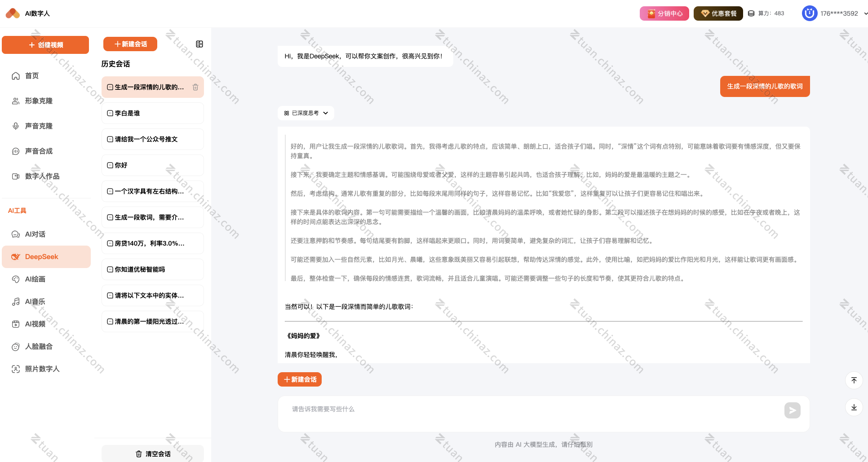Click the AI视频 icon
Screen dimensions: 868x462
click(x=16, y=324)
